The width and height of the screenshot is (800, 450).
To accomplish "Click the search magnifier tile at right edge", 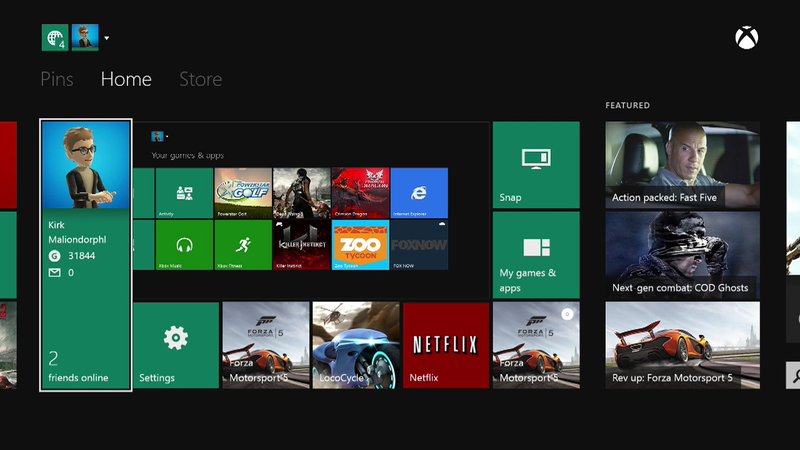I will (x=793, y=376).
